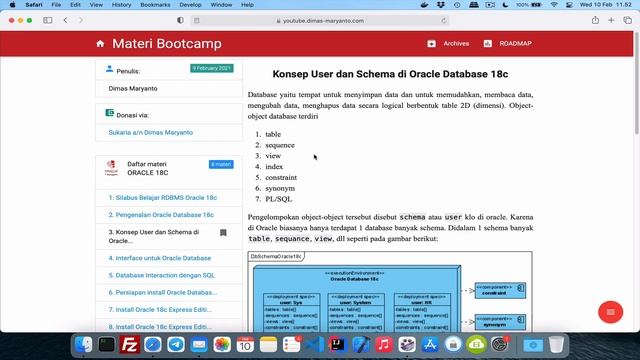
Task: Open 1. Silabus Belajar RDBMS Oracle 18c
Action: coord(162,198)
